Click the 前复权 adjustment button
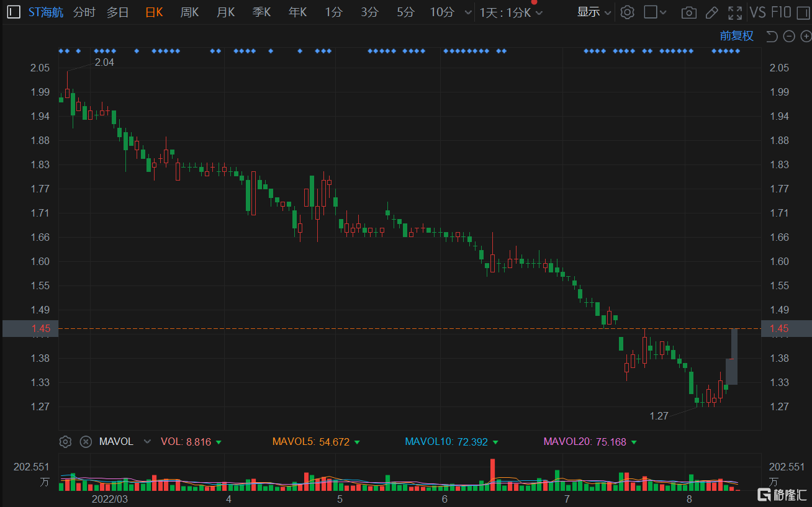This screenshot has height=507, width=812. pyautogui.click(x=736, y=36)
